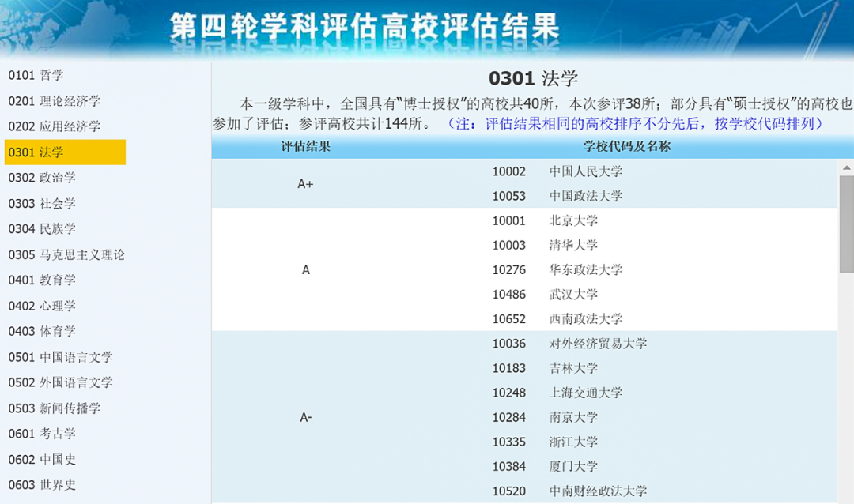Screen dimensions: 854x504
Task: Click the 学校代码及名称 column header
Action: click(x=627, y=146)
